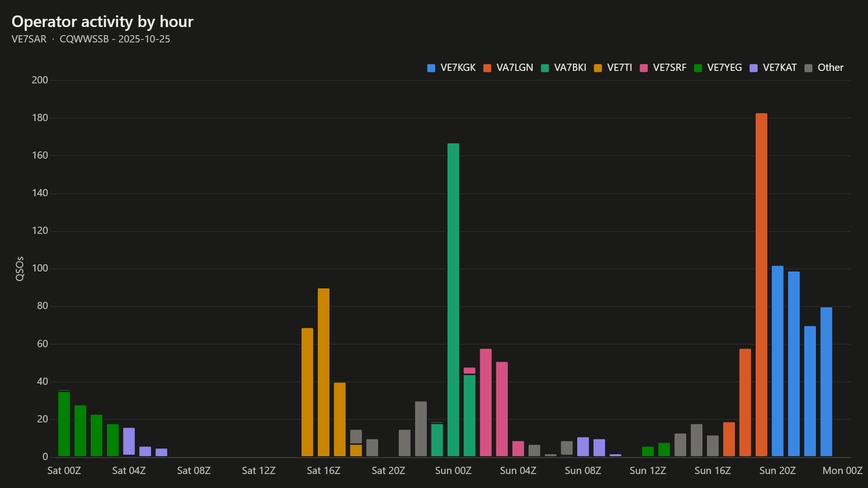Click the '100' y-axis tick label
This screenshot has height=488, width=868.
point(40,268)
